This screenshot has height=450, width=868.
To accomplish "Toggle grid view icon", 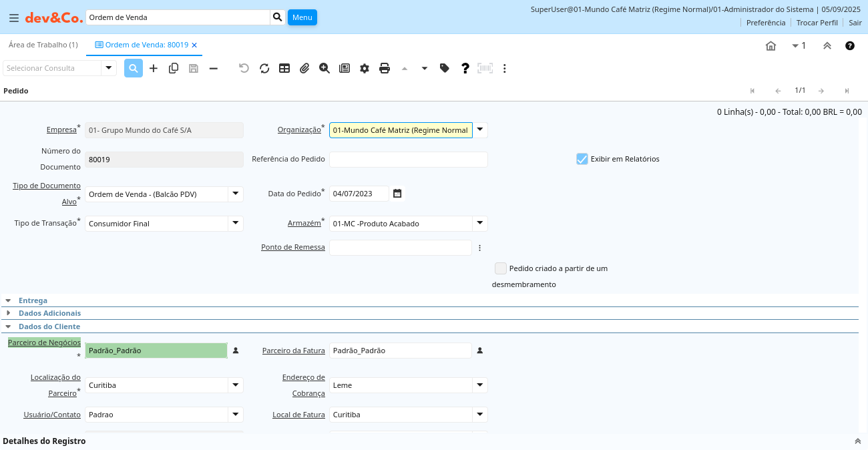I will pos(284,68).
